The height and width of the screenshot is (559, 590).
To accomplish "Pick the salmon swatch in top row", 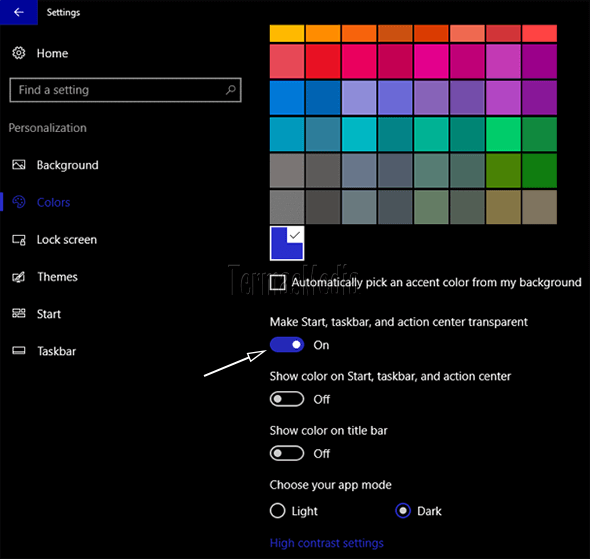I will pos(467,33).
